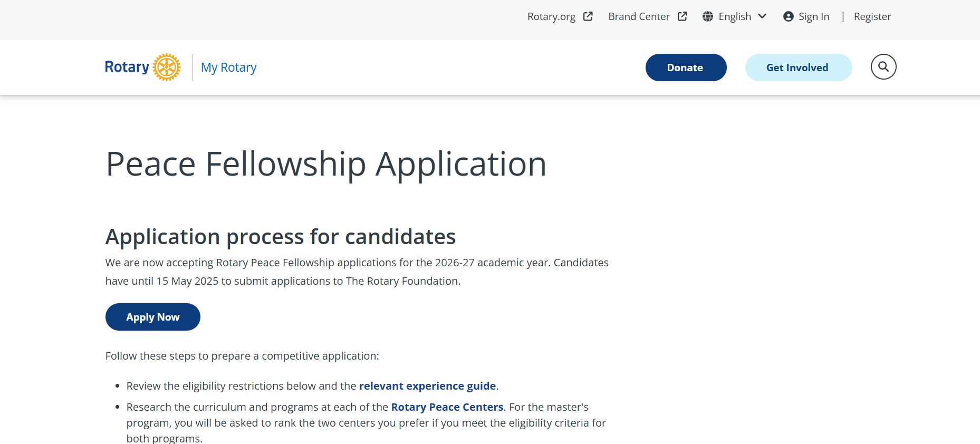Go to My Rotary home
980x444 pixels.
[228, 67]
